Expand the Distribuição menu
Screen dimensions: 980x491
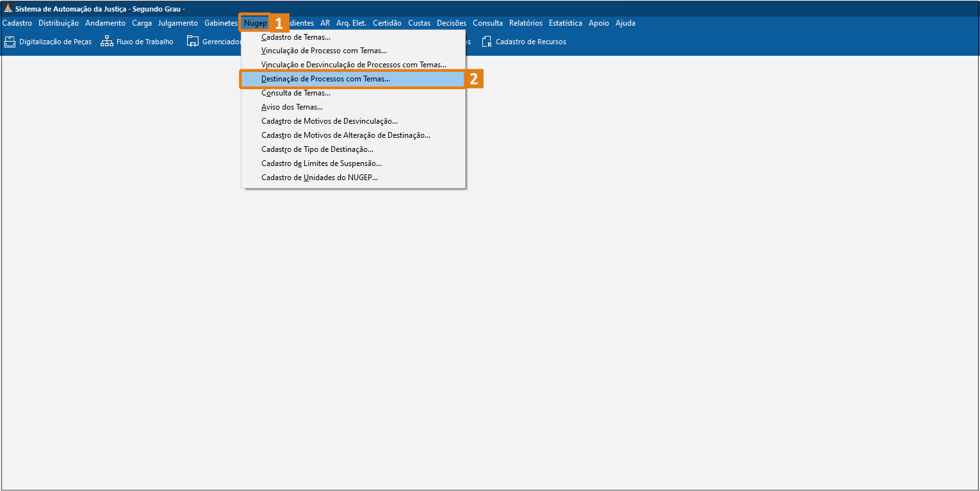click(58, 23)
